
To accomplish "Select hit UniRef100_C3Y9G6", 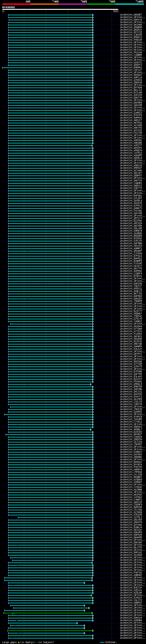I will click(x=131, y=253).
